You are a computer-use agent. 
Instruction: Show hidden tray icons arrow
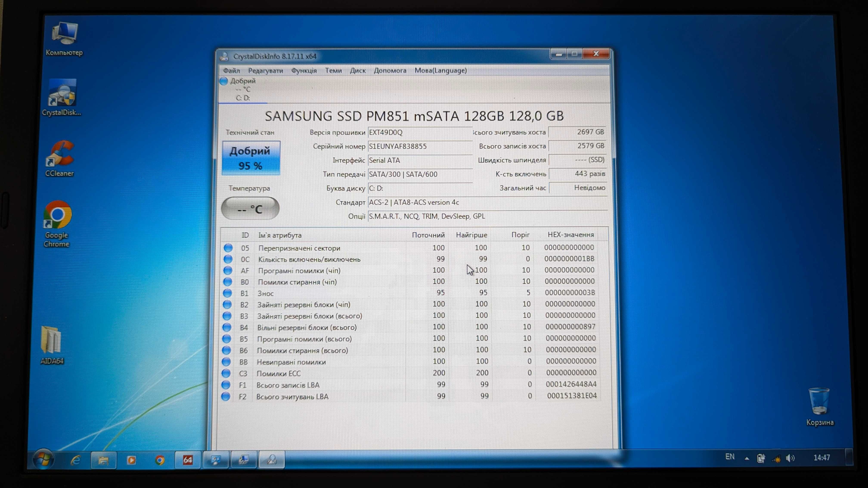coord(747,458)
